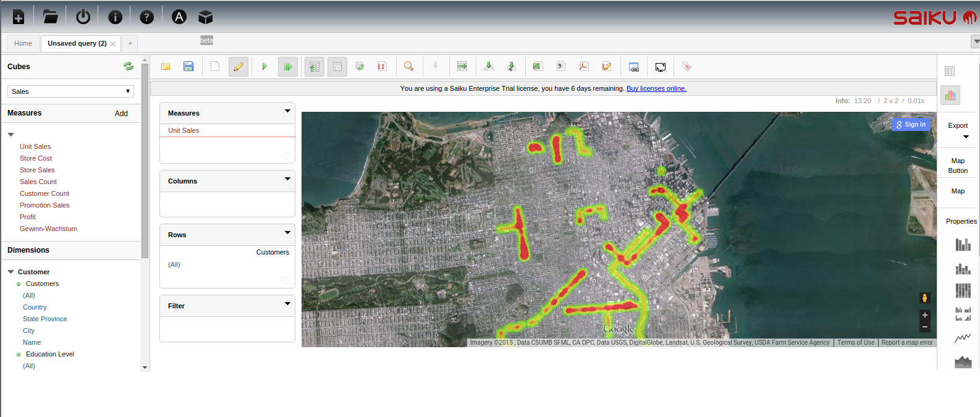980x417 pixels.
Task: Click the logout power icon
Action: pyautogui.click(x=83, y=17)
